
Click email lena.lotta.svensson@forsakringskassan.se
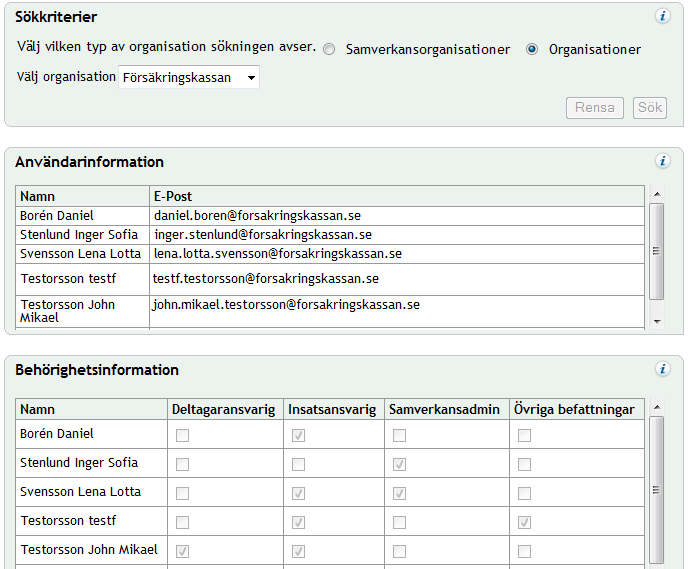coord(278,254)
